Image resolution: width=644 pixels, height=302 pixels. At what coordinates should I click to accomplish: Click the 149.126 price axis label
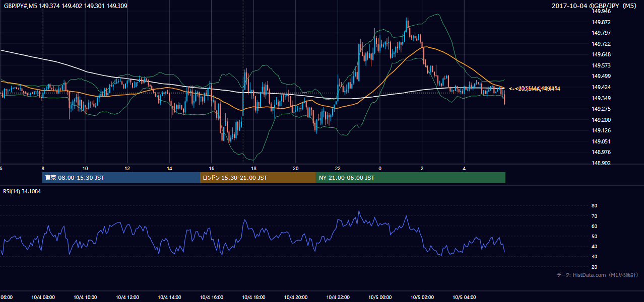tap(601, 130)
